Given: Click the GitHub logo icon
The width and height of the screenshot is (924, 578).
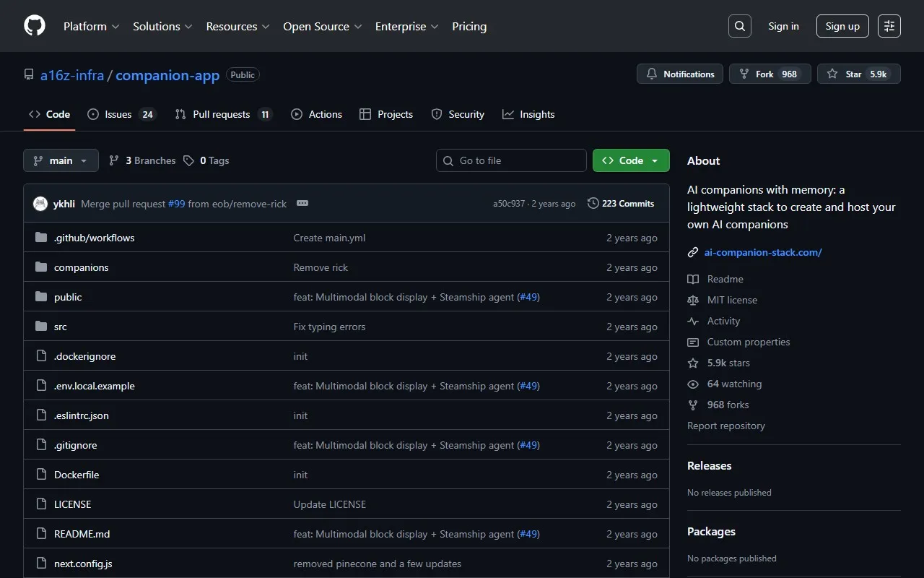Looking at the screenshot, I should coord(35,26).
